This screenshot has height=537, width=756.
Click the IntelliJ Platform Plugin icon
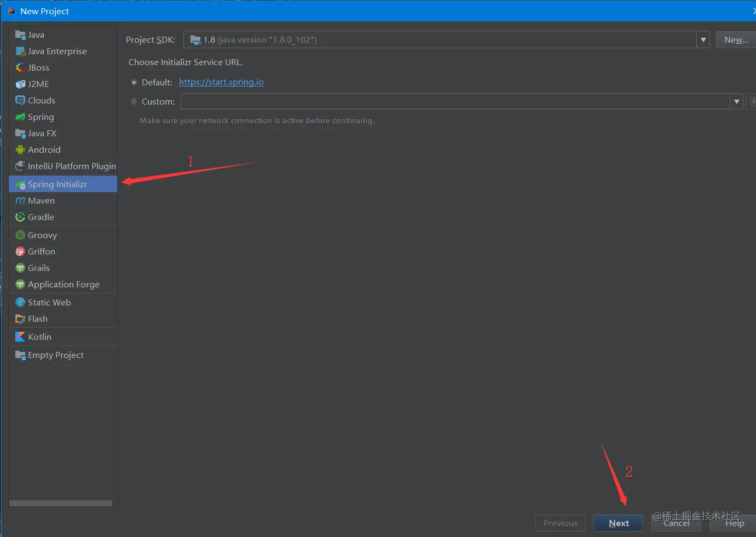point(20,166)
